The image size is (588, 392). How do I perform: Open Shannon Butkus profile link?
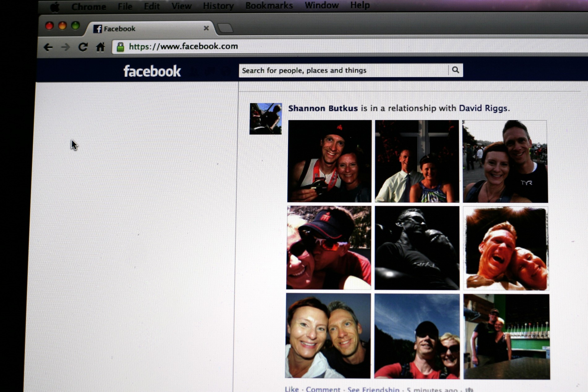(x=323, y=108)
